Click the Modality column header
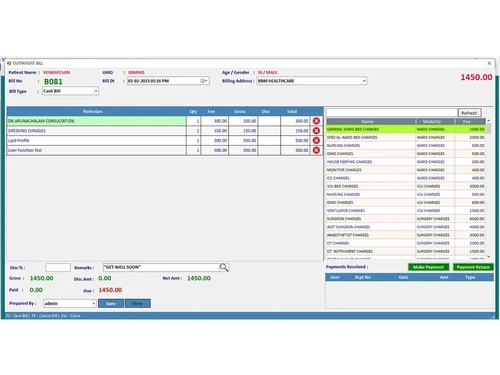 [435, 121]
